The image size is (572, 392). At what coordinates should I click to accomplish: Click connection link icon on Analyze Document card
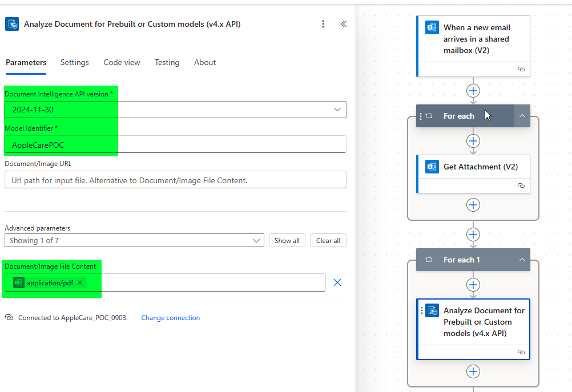coord(521,352)
